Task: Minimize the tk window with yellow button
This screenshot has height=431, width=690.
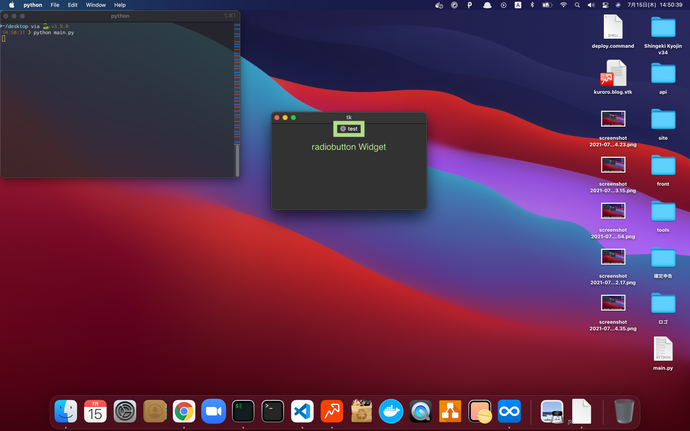Action: tap(285, 118)
